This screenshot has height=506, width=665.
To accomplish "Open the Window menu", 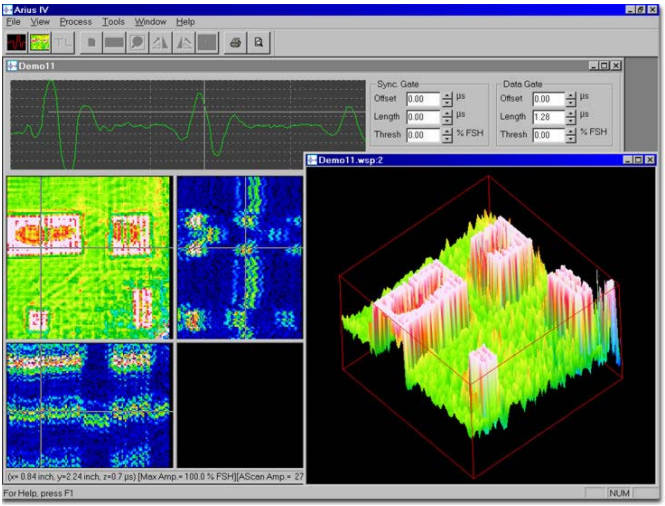I will coord(151,22).
